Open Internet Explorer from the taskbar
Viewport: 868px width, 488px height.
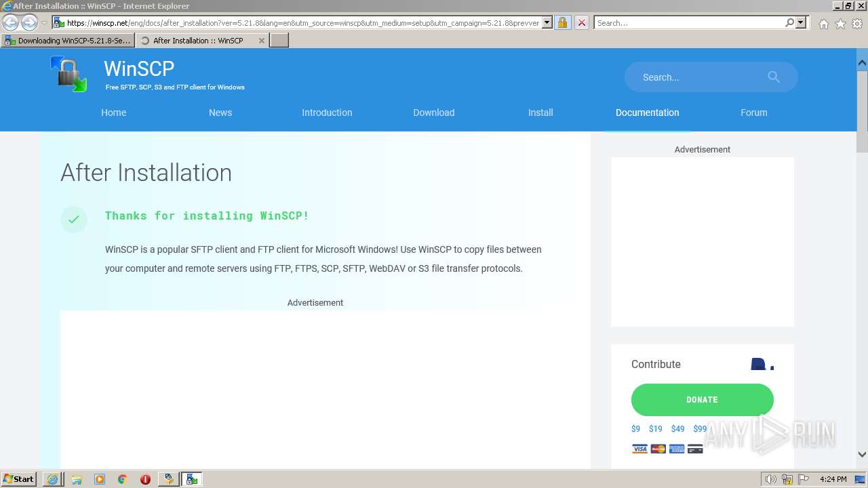click(x=52, y=479)
